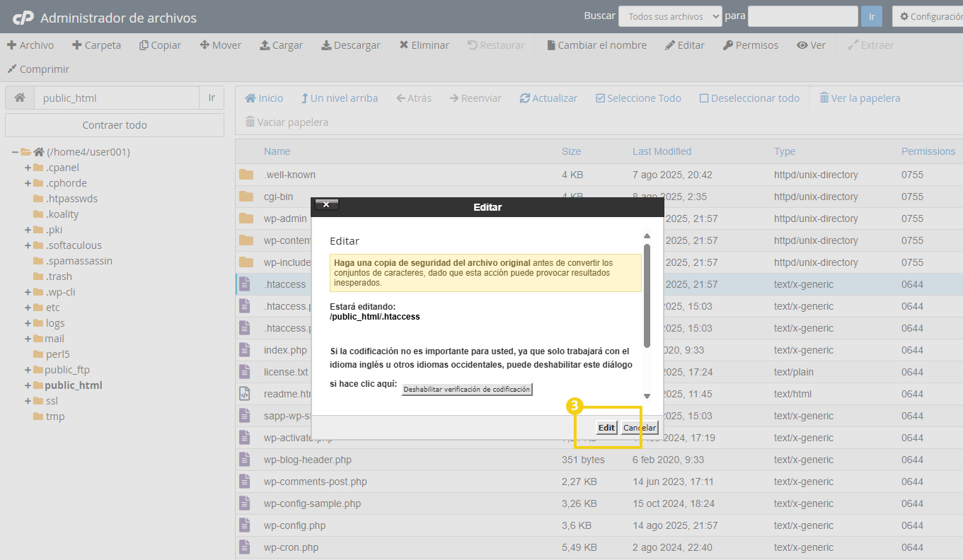Upload files using the Cargar icon

281,45
